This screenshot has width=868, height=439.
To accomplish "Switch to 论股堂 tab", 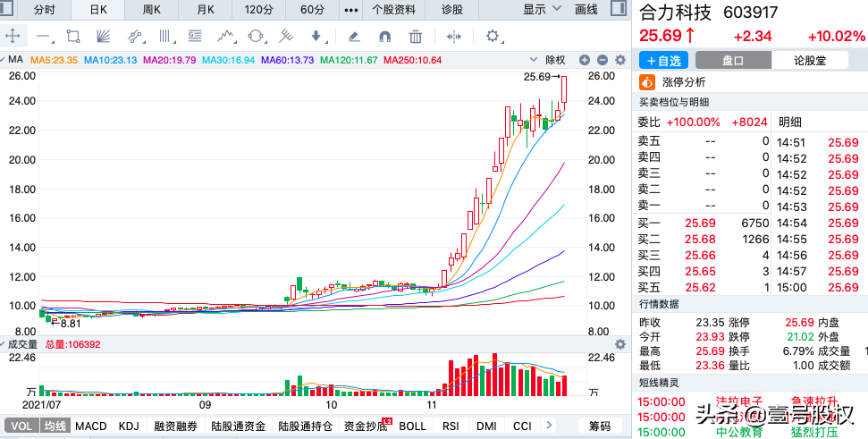I will pyautogui.click(x=809, y=60).
